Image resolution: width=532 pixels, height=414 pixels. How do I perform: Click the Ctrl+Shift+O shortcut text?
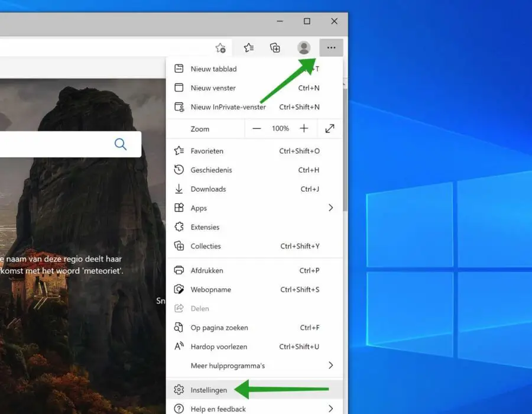299,151
